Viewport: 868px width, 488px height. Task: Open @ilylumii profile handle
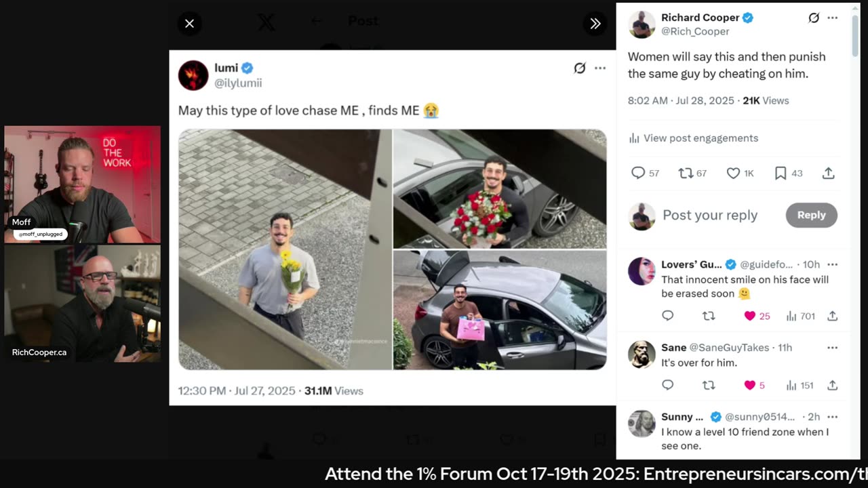[x=238, y=83]
